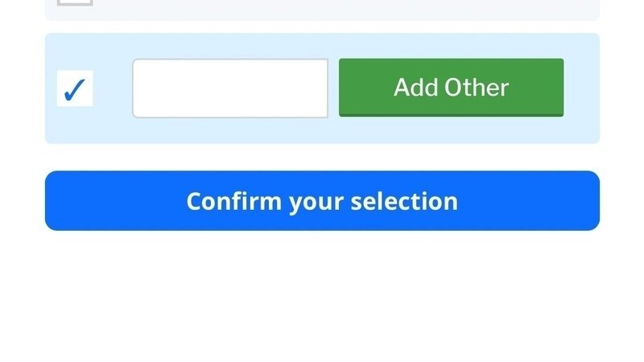Click the gray-bordered checkbox in upper row
This screenshot has width=644, height=362.
tap(75, 2)
